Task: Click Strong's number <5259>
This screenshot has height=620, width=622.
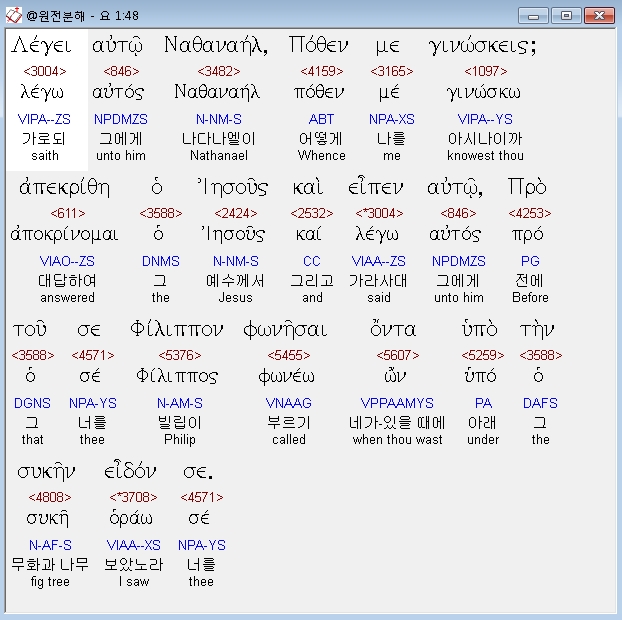Action: (x=483, y=355)
